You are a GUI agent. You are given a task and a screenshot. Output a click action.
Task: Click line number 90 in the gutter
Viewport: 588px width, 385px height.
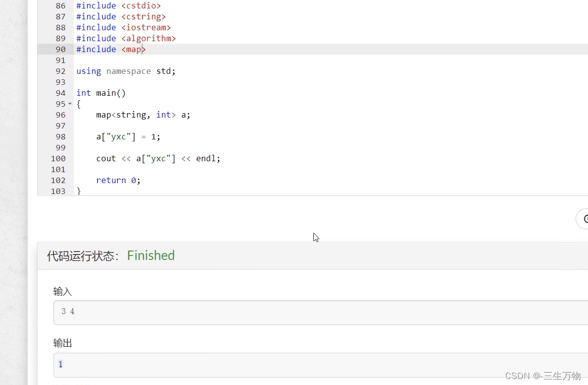60,49
